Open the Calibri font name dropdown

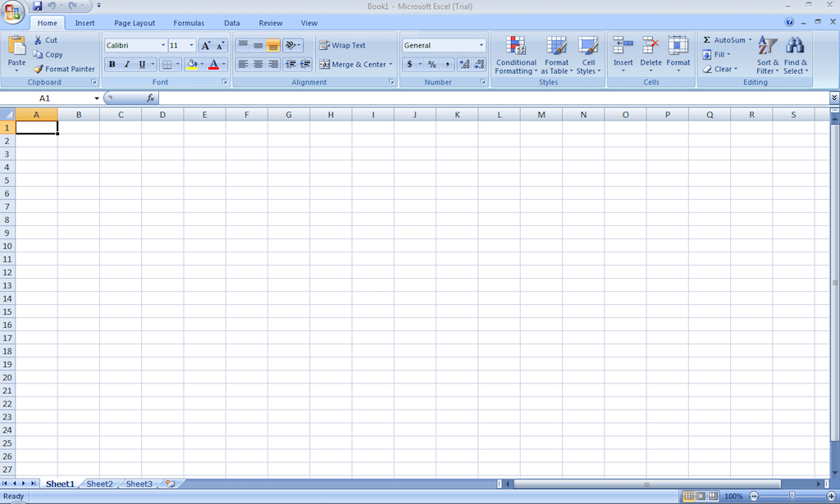coord(163,45)
